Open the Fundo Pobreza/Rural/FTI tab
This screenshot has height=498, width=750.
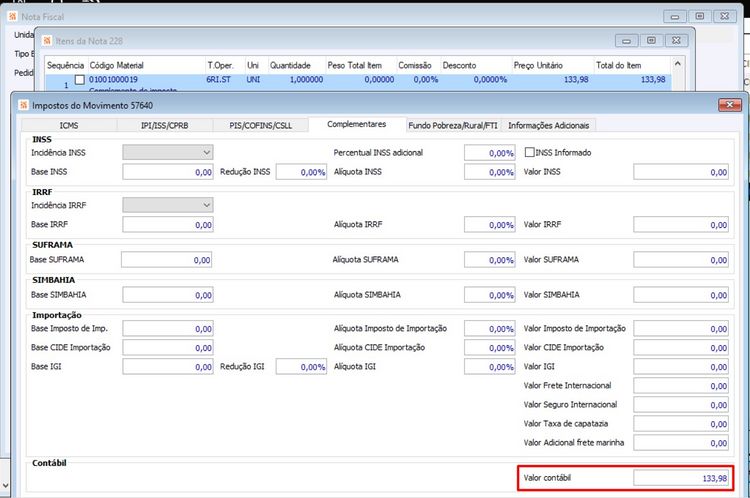pyautogui.click(x=452, y=125)
